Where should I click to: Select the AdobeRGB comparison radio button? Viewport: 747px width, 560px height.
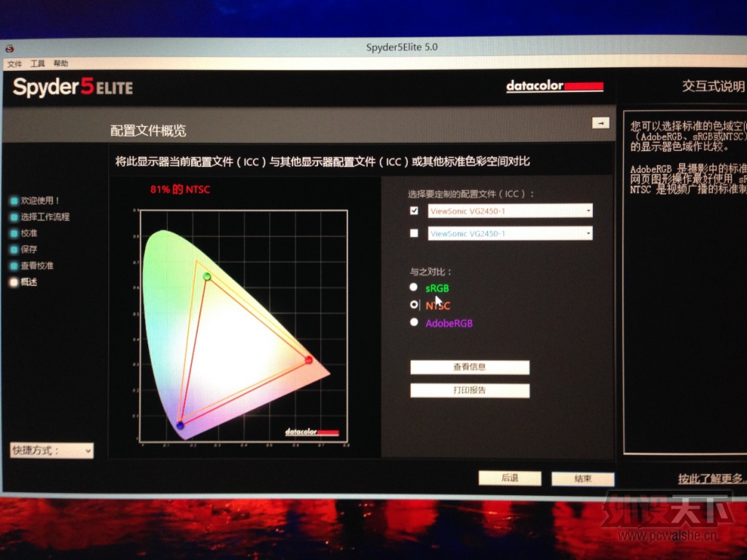[x=414, y=322]
